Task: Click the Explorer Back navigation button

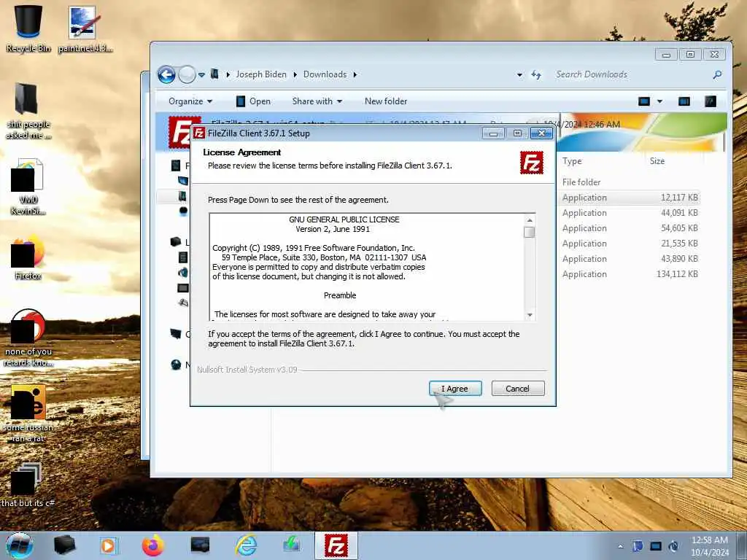Action: [x=166, y=75]
